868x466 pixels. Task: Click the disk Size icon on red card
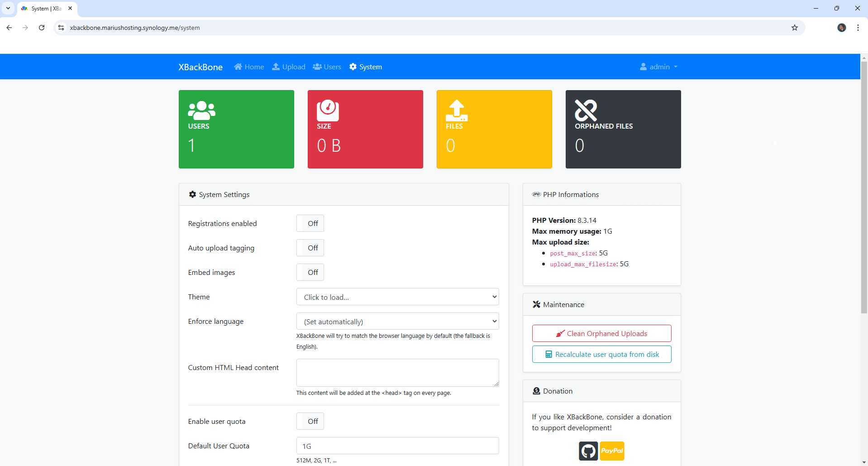coord(328,110)
